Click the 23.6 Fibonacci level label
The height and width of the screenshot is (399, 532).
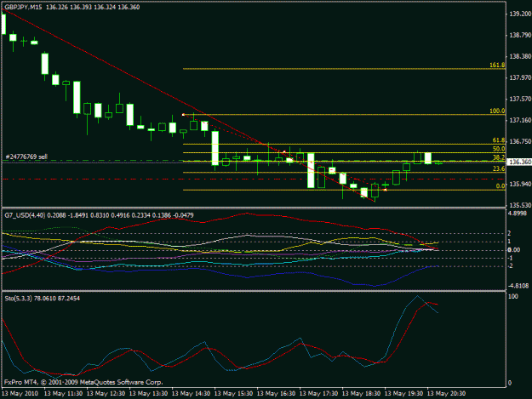click(x=499, y=168)
